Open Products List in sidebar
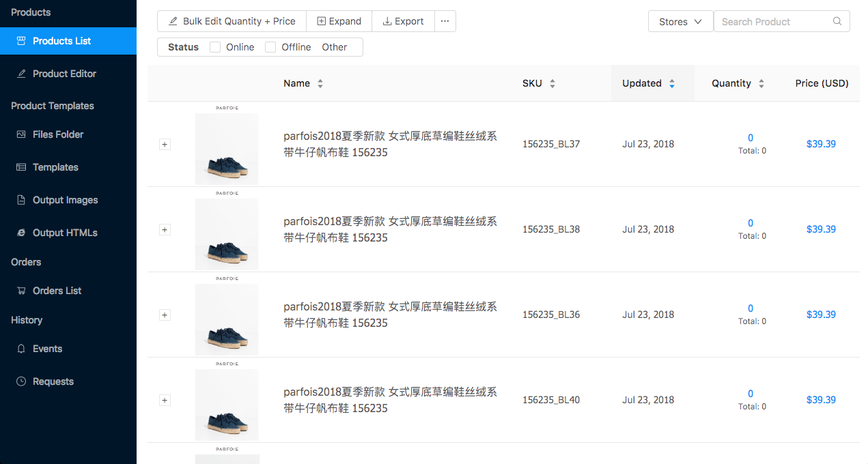868x464 pixels. [x=68, y=41]
